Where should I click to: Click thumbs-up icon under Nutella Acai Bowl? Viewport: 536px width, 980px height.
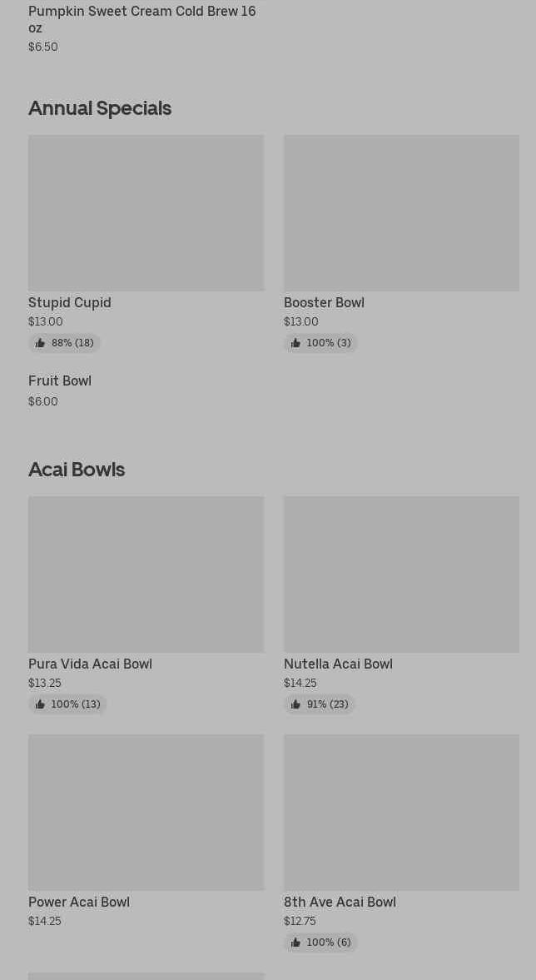(x=295, y=704)
